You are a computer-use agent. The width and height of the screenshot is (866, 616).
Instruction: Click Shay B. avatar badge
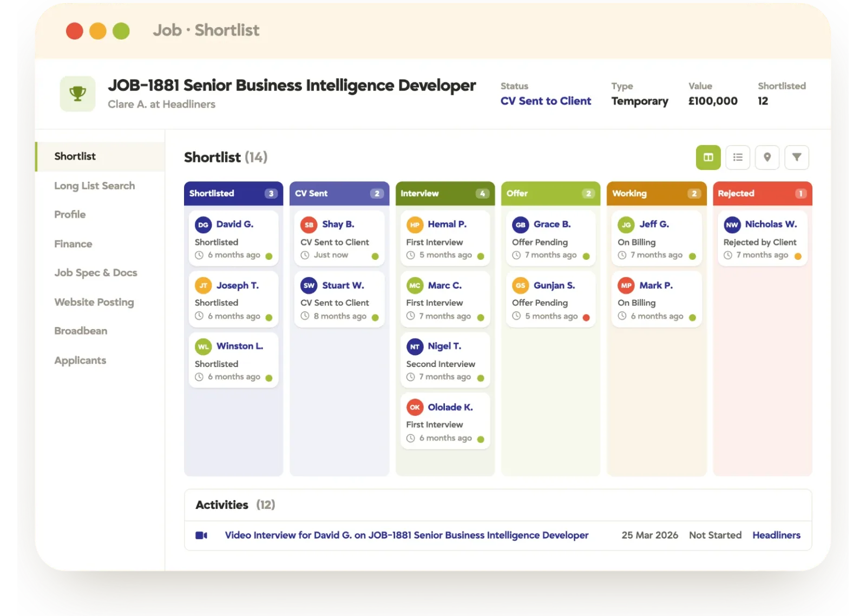tap(309, 225)
